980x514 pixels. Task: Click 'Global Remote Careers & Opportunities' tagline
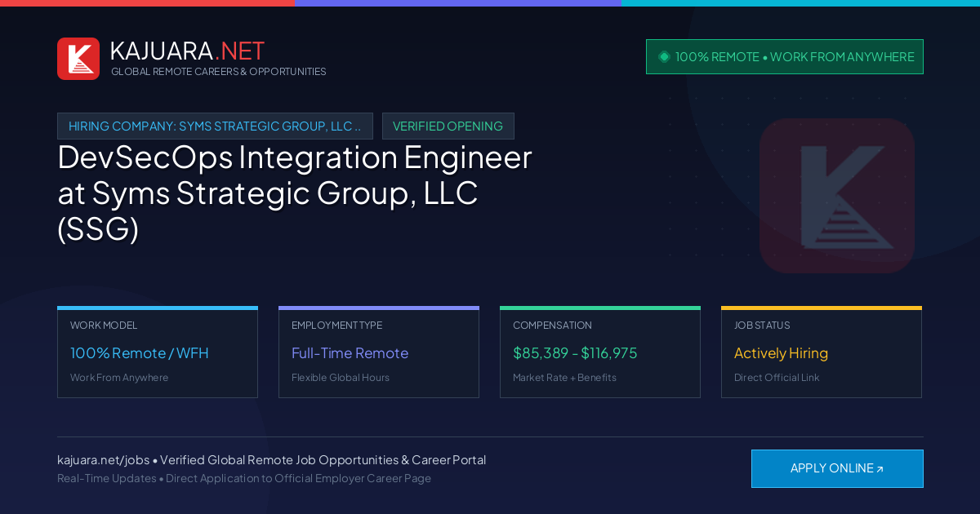pyautogui.click(x=219, y=72)
